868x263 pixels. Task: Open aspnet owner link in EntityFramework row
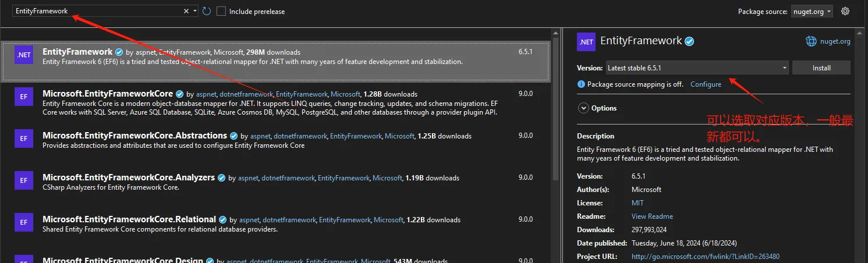[x=146, y=52]
